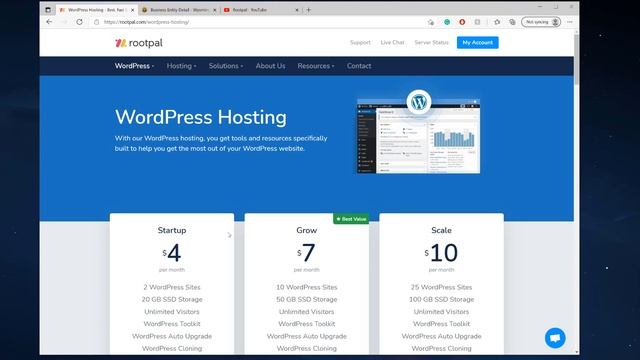Open the Contact menu item
This screenshot has width=640, height=360.
(359, 66)
